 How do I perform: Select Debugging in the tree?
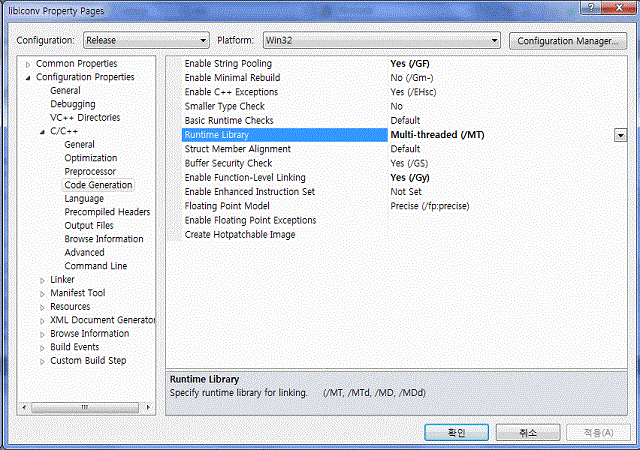tap(73, 104)
